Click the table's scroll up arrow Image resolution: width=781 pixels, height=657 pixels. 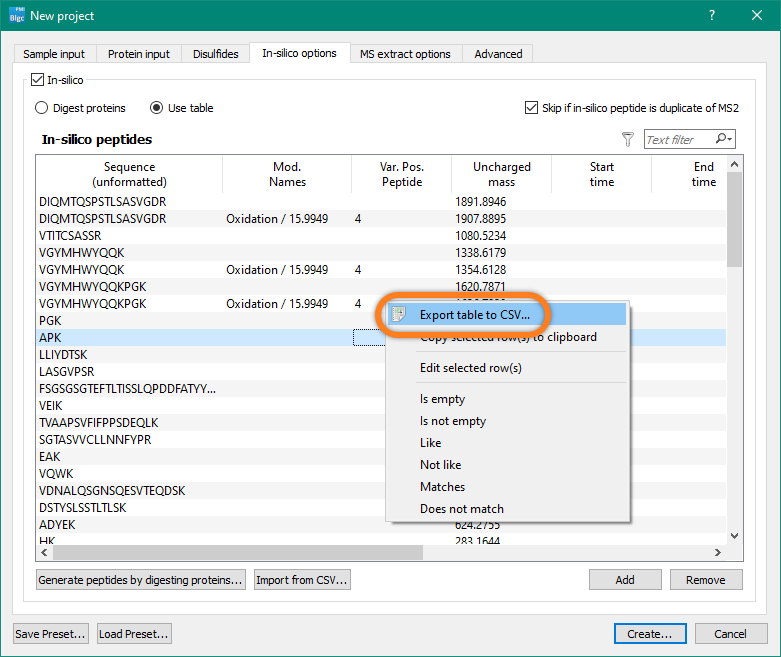point(734,165)
